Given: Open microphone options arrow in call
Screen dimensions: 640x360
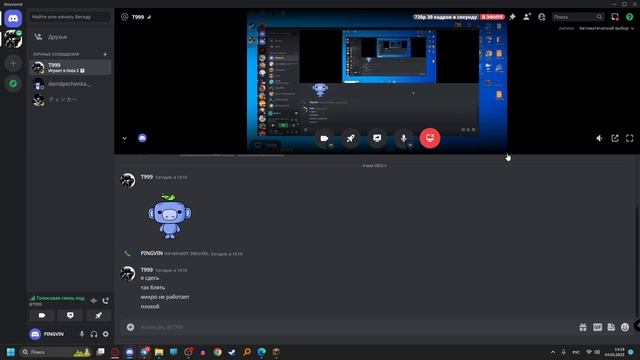Looking at the screenshot, I should tap(410, 145).
